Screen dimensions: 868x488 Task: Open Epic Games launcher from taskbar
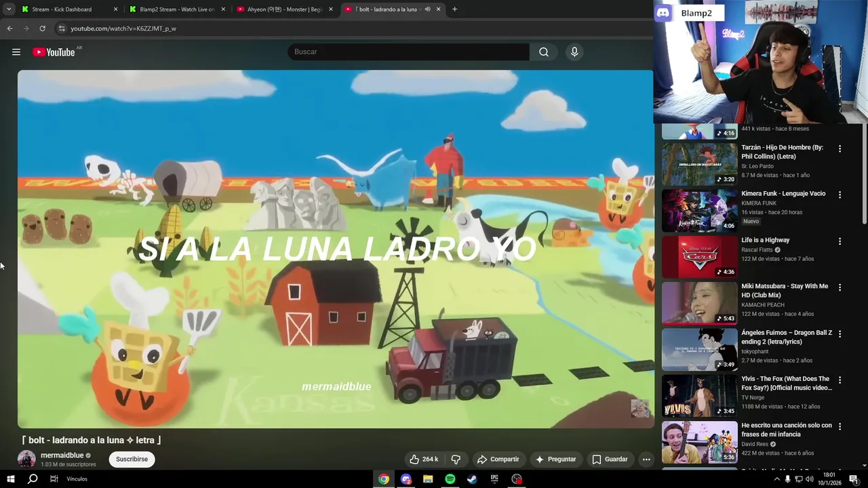(494, 479)
